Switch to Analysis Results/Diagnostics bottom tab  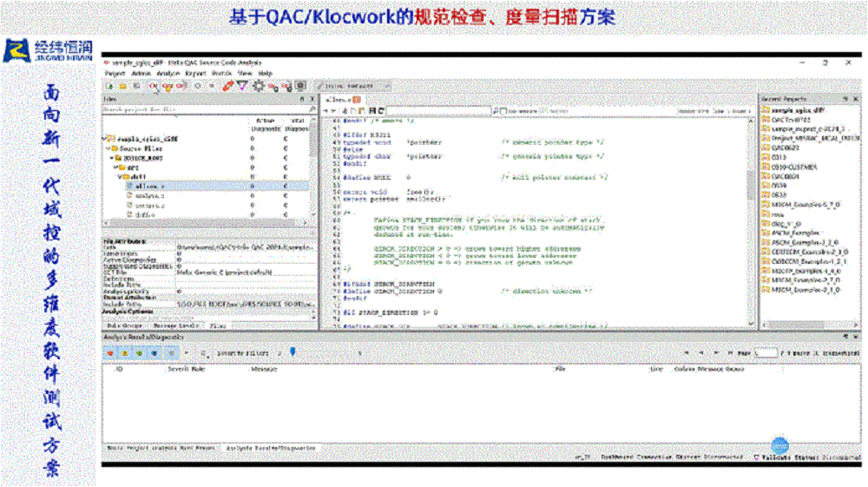(x=271, y=448)
